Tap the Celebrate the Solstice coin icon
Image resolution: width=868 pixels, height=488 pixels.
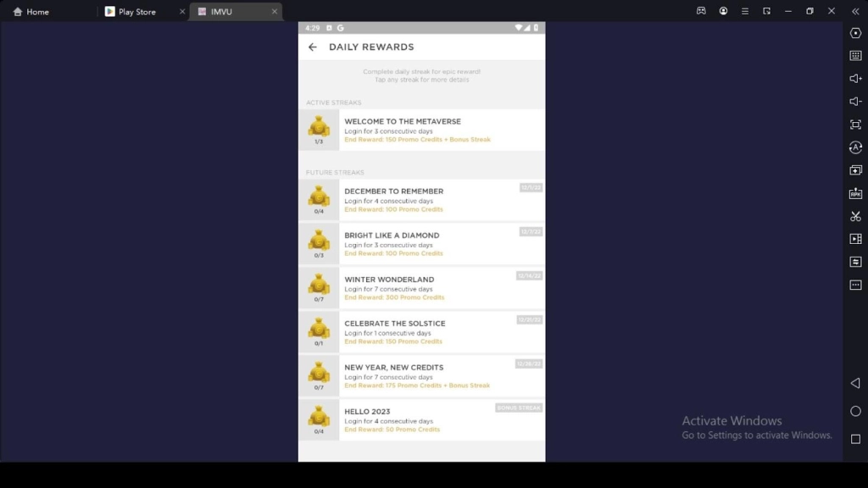click(x=319, y=328)
